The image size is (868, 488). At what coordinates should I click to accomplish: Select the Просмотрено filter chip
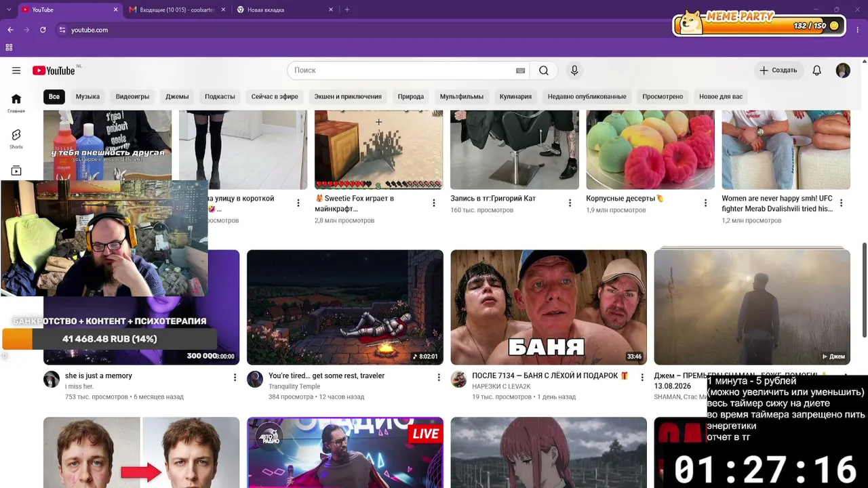pyautogui.click(x=663, y=97)
